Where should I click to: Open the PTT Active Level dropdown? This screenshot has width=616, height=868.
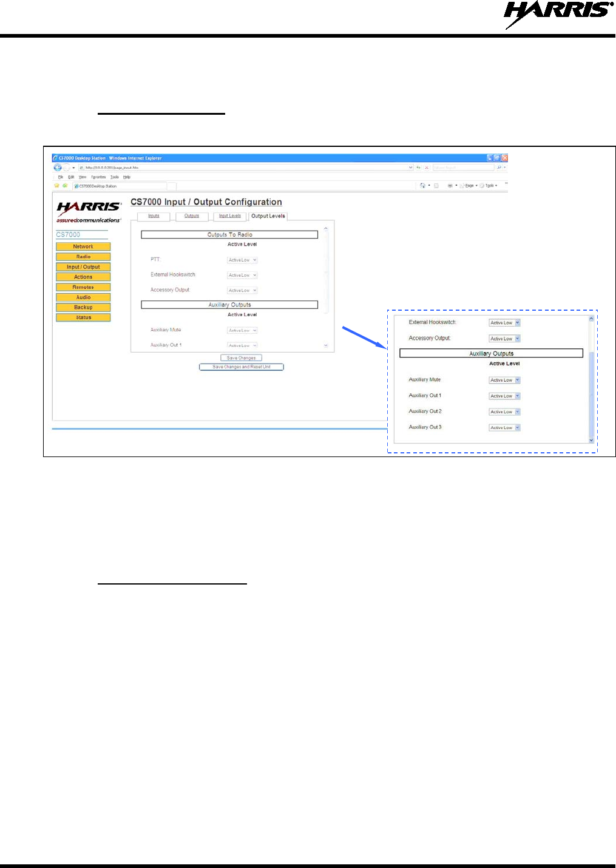coord(242,260)
